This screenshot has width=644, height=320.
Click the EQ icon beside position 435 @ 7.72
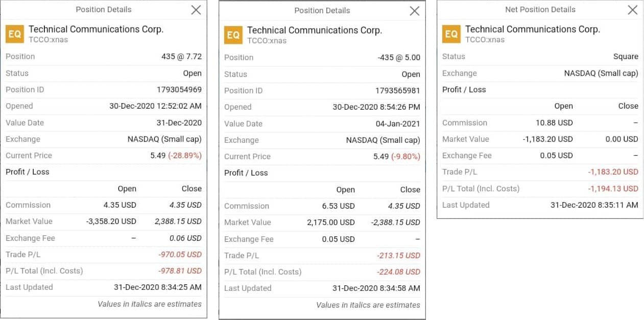pyautogui.click(x=14, y=34)
